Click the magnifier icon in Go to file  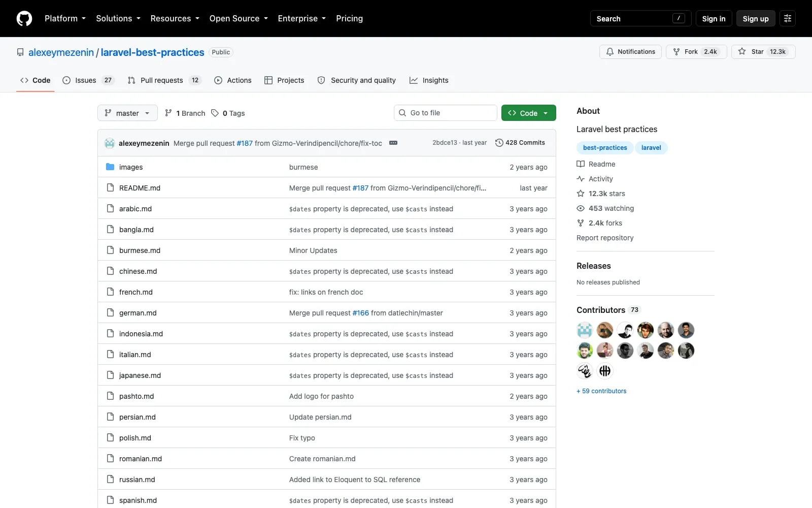point(402,113)
